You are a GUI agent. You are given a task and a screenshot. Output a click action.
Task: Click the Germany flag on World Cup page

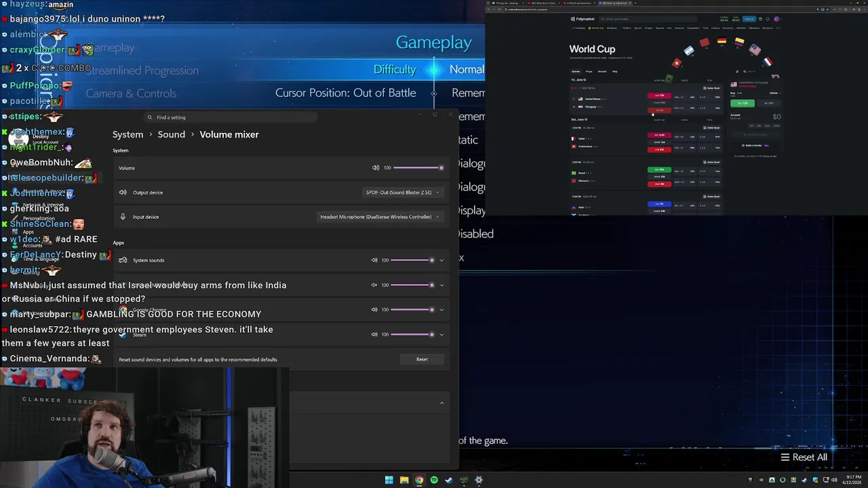(722, 41)
